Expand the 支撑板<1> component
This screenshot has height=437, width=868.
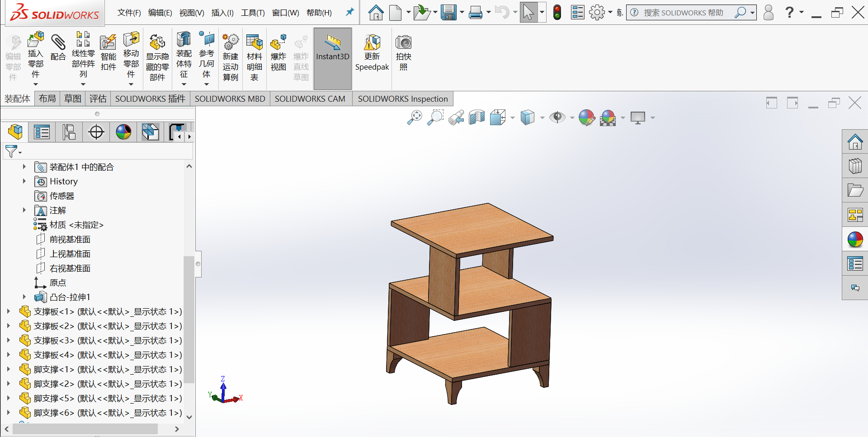click(8, 311)
